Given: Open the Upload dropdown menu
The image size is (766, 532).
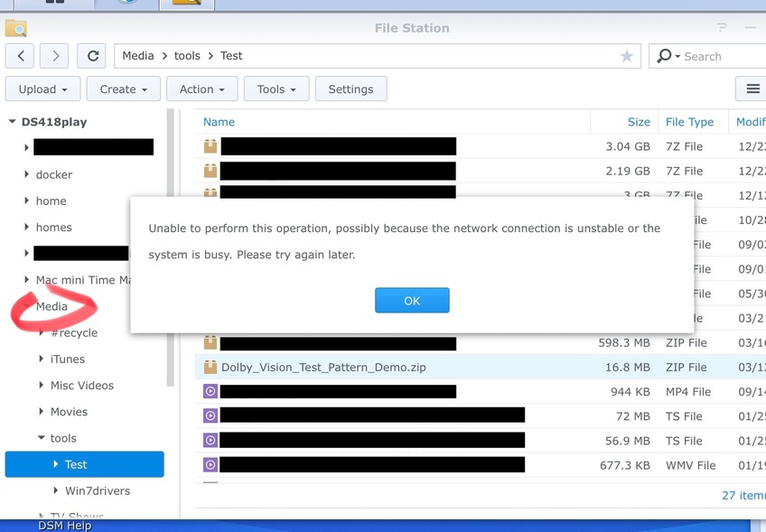Looking at the screenshot, I should [x=43, y=89].
